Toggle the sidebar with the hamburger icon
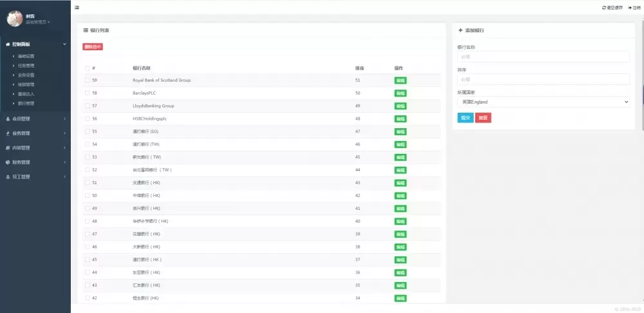The image size is (644, 313). [x=77, y=8]
